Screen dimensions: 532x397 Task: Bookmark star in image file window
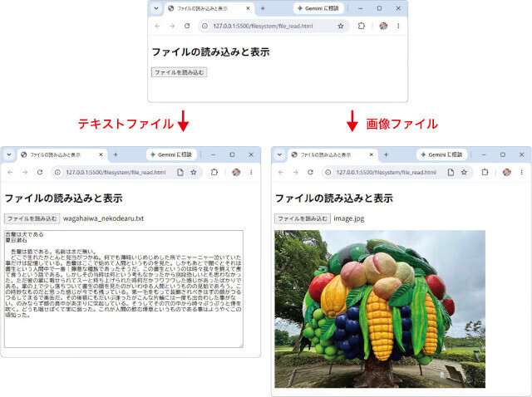tap(464, 173)
